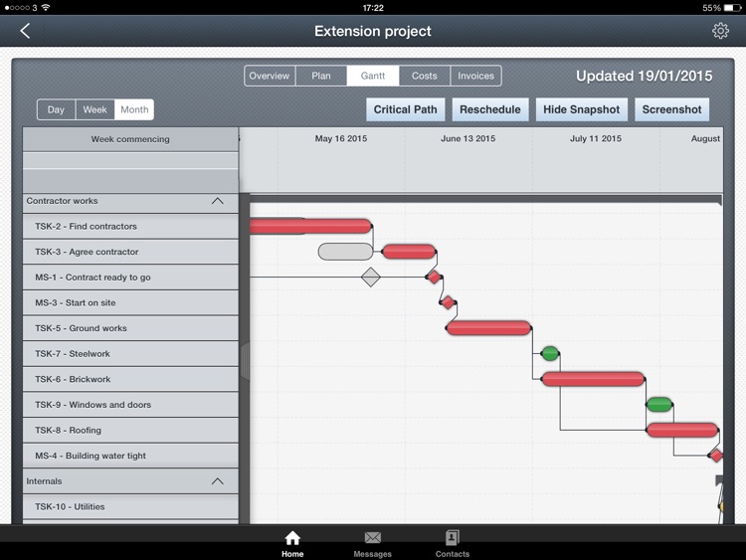Set timescale to Month
This screenshot has width=746, height=560.
point(134,109)
